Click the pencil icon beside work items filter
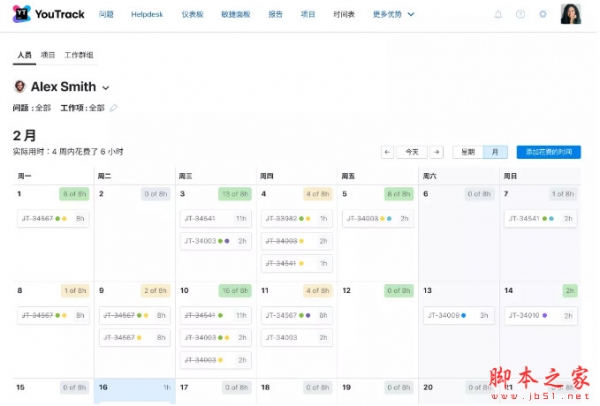This screenshot has height=406, width=600. coord(113,108)
